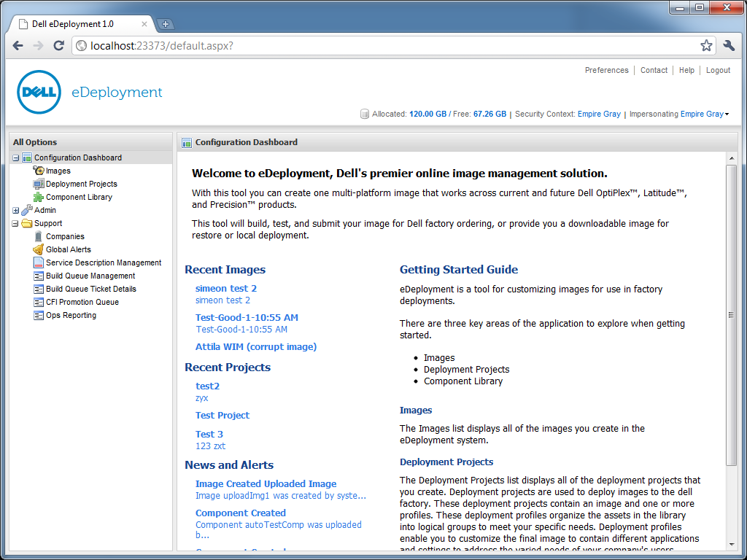Reload the page with refresh icon
The width and height of the screenshot is (747, 560).
click(x=58, y=46)
